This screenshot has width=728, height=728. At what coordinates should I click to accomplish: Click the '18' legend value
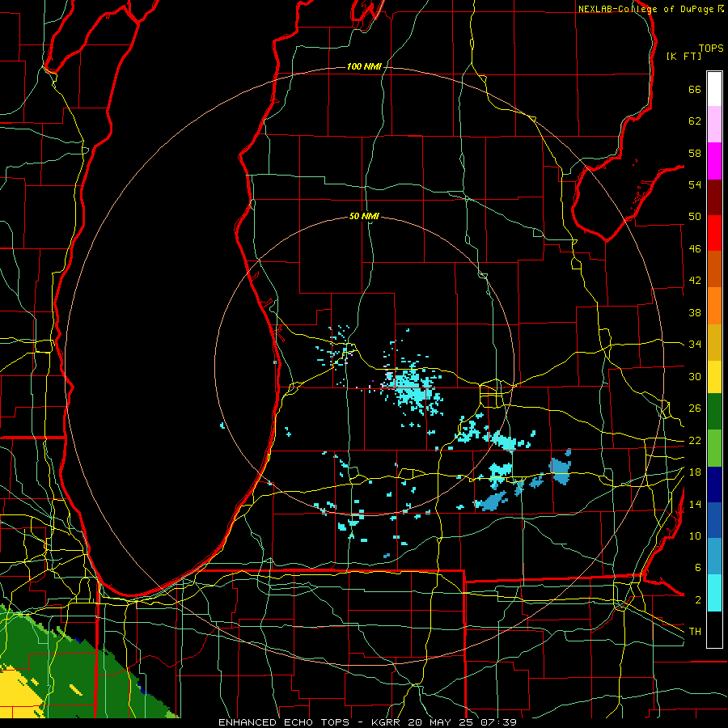pyautogui.click(x=695, y=472)
